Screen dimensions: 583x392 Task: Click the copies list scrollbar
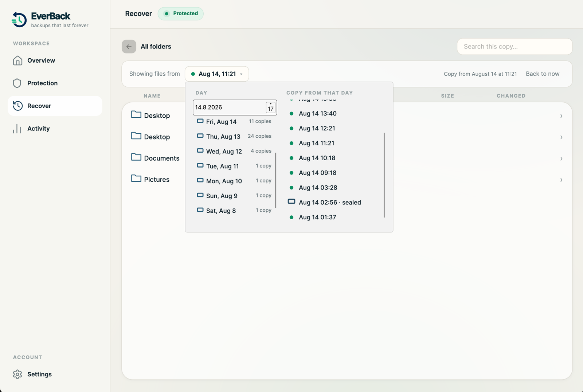pyautogui.click(x=384, y=175)
